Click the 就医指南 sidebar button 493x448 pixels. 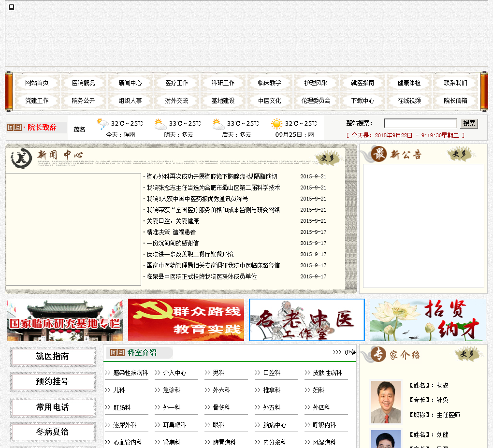click(53, 357)
